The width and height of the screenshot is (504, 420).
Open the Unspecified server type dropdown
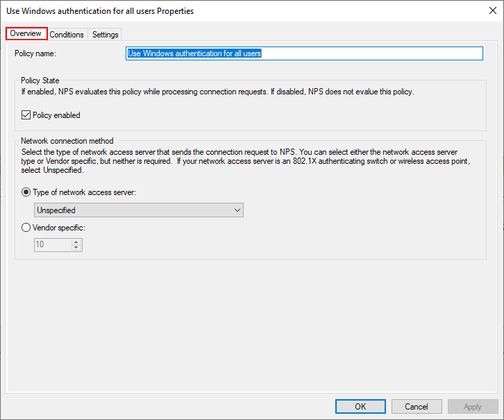pos(138,210)
